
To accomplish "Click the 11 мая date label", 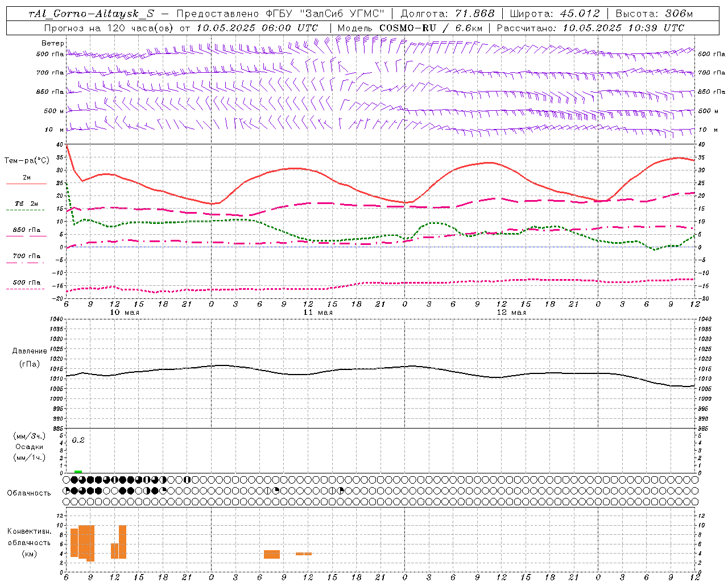I will [x=318, y=313].
